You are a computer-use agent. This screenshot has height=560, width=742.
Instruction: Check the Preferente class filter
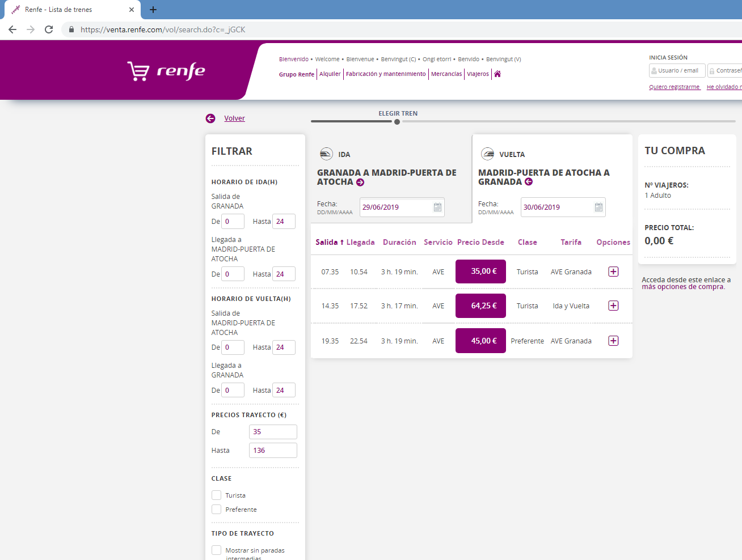217,510
